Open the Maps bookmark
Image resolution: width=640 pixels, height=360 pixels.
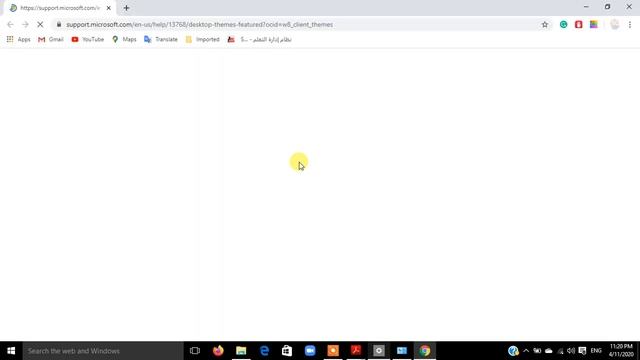(x=124, y=39)
